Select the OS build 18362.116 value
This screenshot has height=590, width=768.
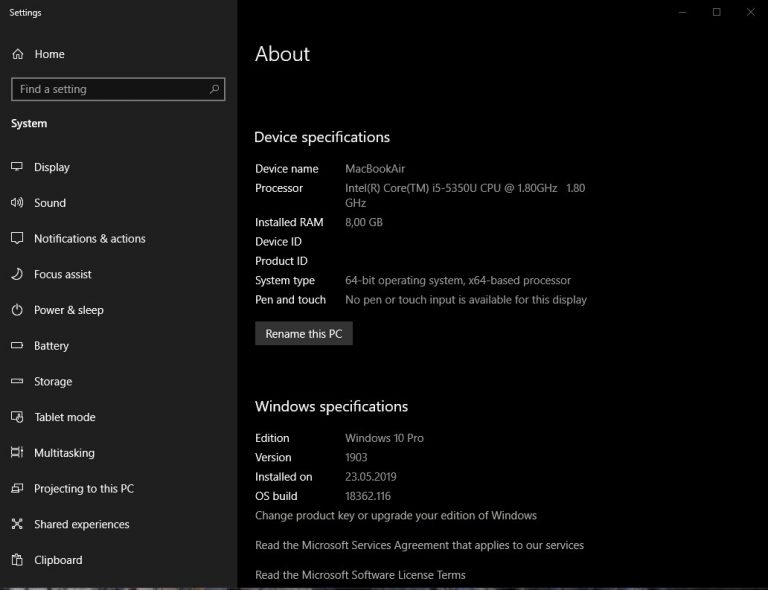pos(368,496)
